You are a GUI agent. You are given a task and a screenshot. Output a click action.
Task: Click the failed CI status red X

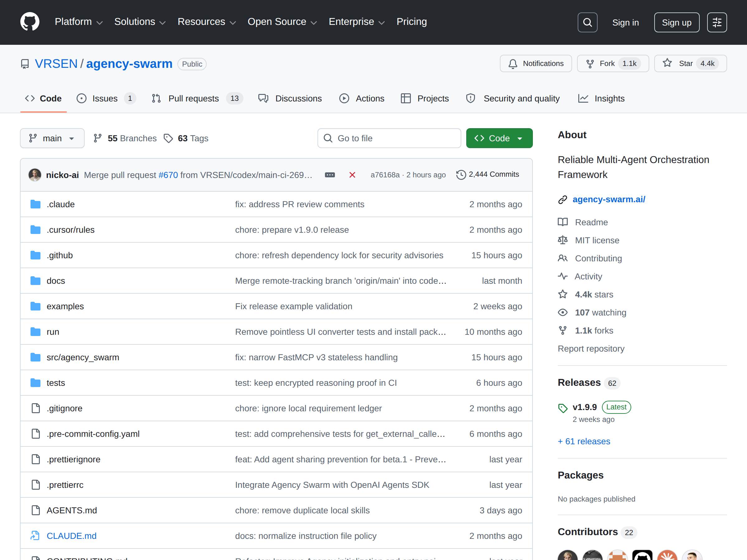pyautogui.click(x=352, y=175)
